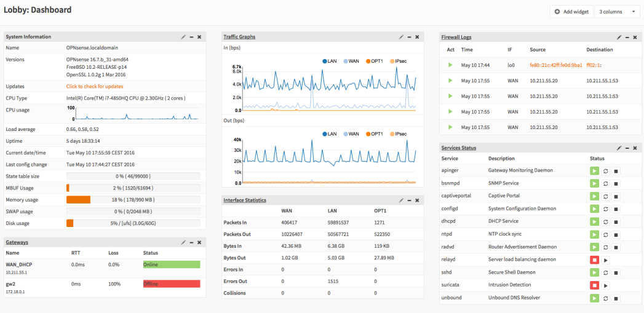Restart the apinger service

pyautogui.click(x=605, y=170)
